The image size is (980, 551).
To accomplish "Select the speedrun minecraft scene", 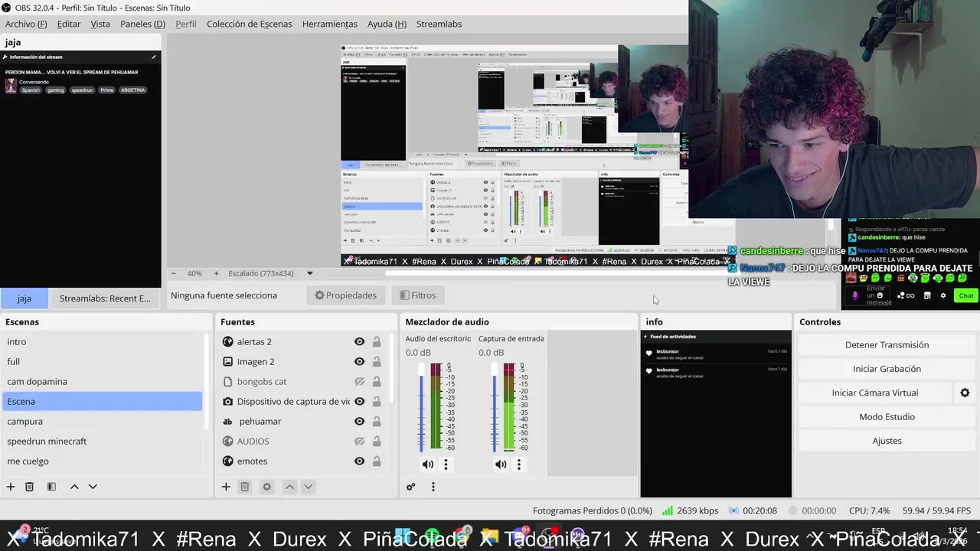I will (103, 441).
